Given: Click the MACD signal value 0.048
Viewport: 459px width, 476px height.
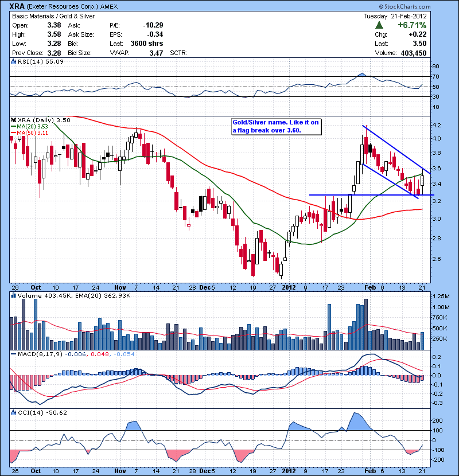Looking at the screenshot, I should point(100,354).
